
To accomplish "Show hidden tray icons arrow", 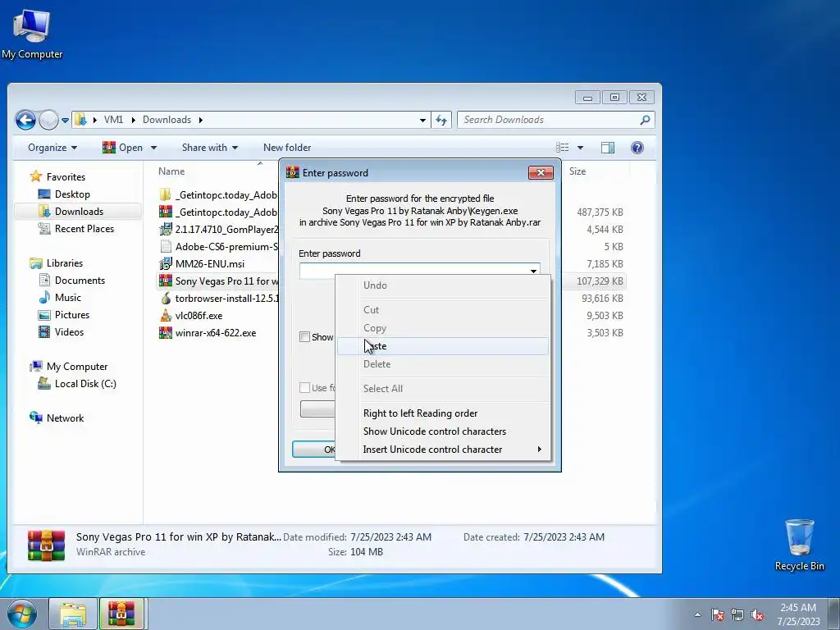I will pos(697,614).
